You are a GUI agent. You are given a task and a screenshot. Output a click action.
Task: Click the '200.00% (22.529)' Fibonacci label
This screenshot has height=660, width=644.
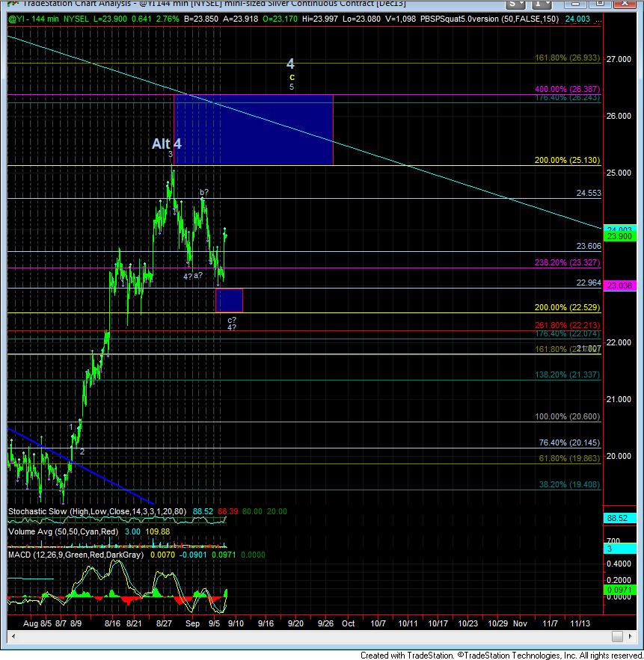pos(568,307)
